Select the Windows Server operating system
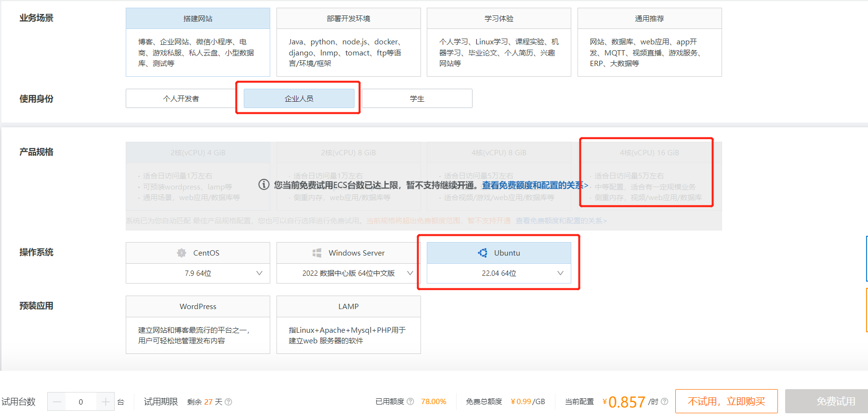Viewport: 868px width, 420px height. click(x=349, y=253)
